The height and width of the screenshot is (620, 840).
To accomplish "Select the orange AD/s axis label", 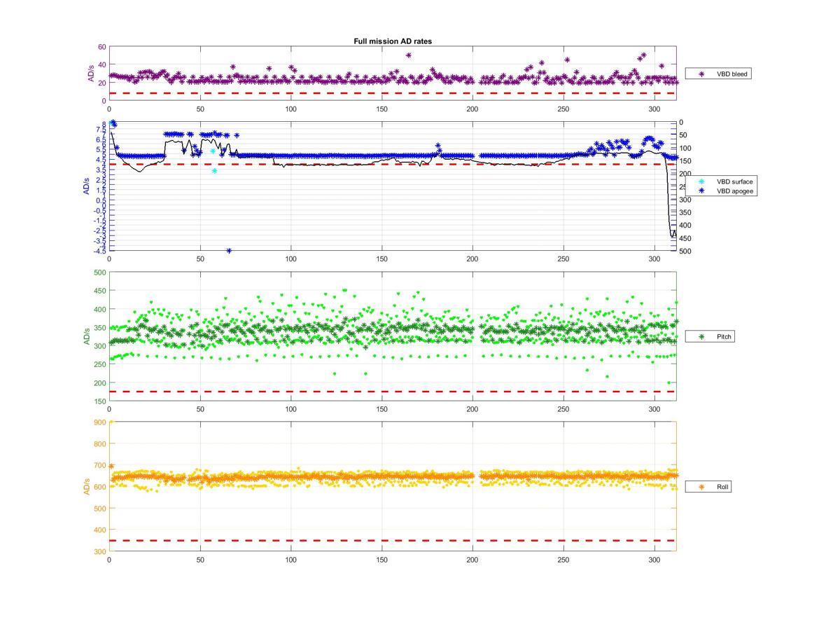I will pyautogui.click(x=87, y=486).
